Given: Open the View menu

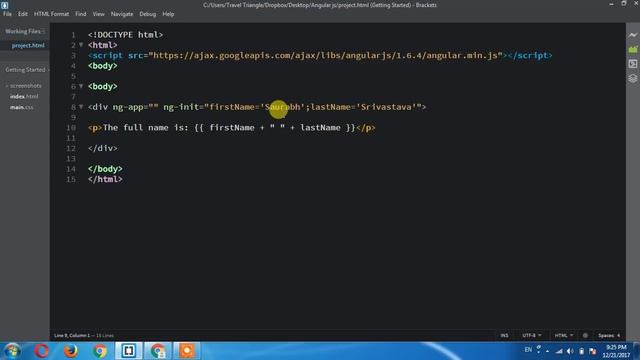Looking at the screenshot, I should (98, 14).
